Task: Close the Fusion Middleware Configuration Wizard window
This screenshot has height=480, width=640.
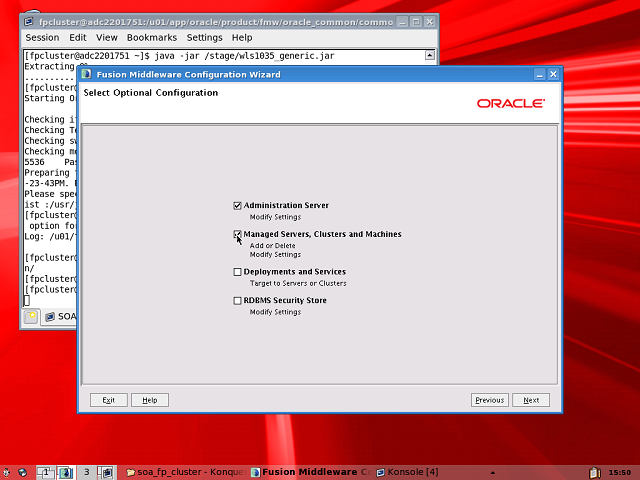Action: click(553, 74)
